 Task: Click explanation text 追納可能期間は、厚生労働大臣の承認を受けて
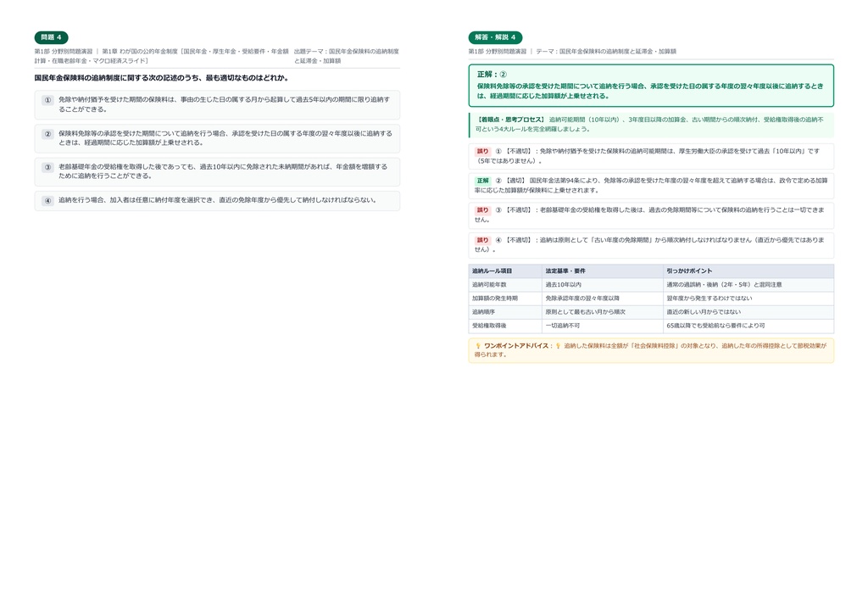pyautogui.click(x=647, y=156)
